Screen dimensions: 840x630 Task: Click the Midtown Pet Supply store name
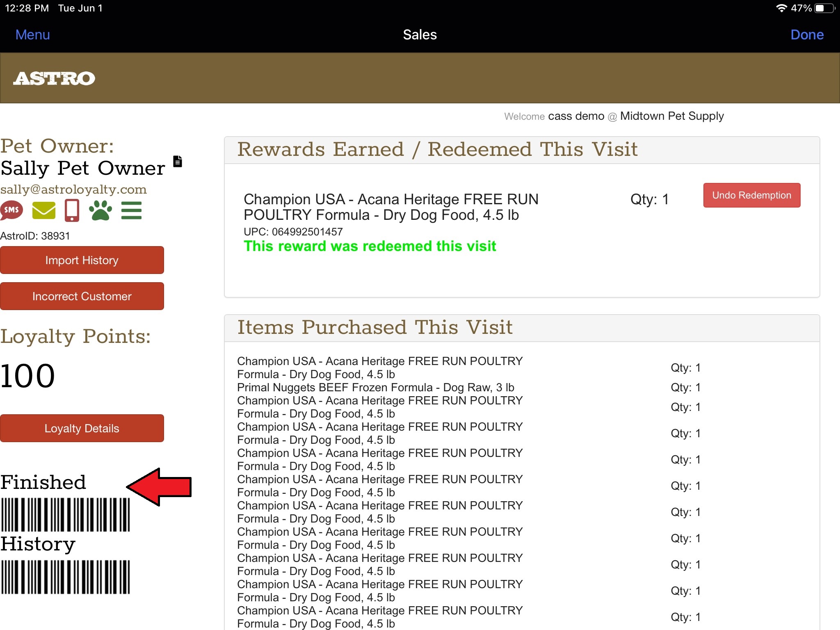tap(671, 116)
